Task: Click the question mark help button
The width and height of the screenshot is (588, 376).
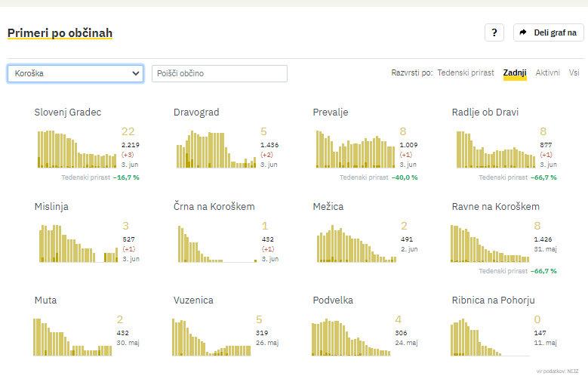Action: click(x=494, y=32)
